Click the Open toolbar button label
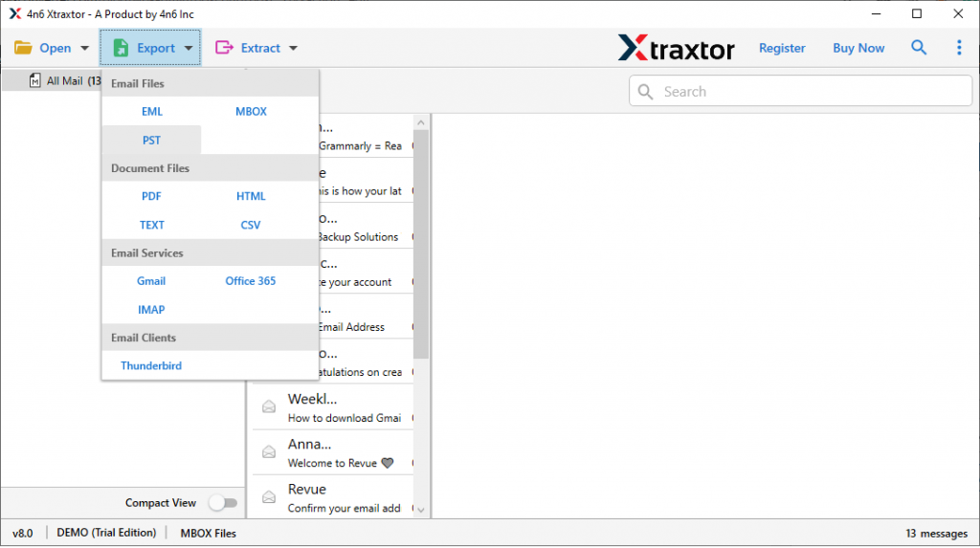This screenshot has width=980, height=548. pos(55,48)
